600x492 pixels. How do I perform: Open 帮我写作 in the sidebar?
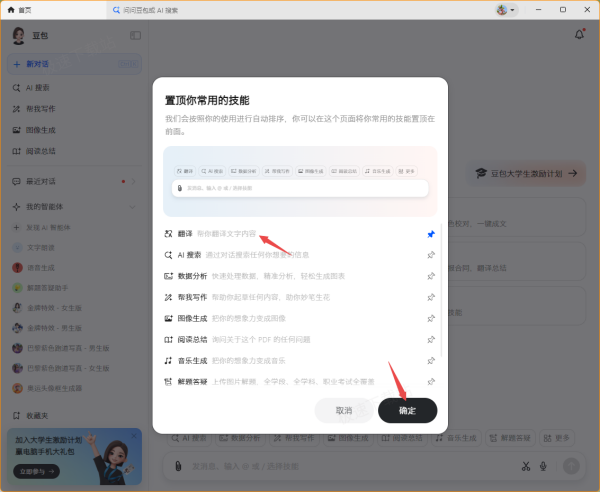tap(74, 109)
